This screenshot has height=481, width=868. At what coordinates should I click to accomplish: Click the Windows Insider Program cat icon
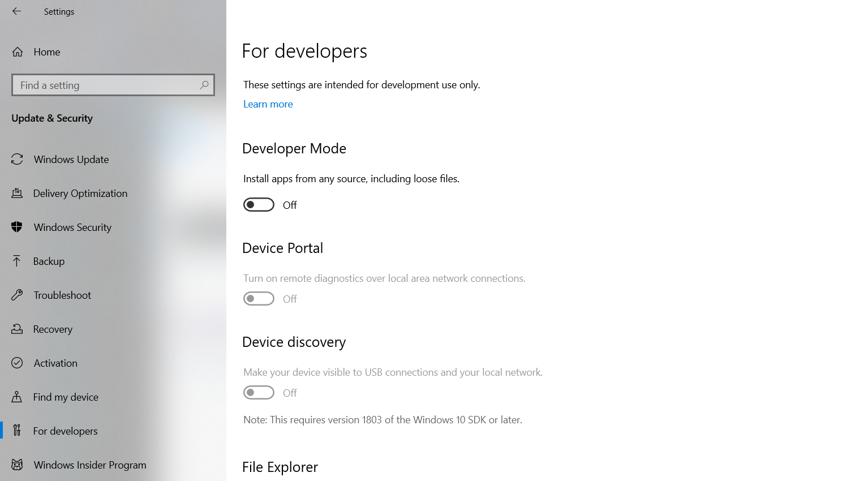click(17, 465)
